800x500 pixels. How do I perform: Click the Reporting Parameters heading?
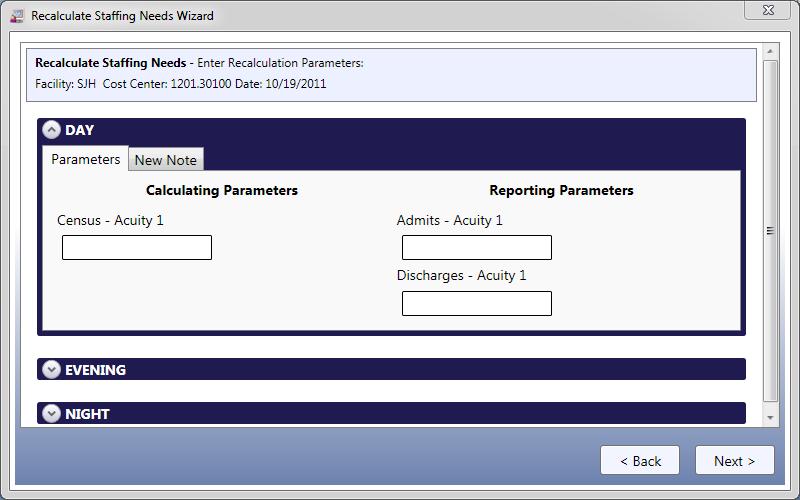(x=561, y=190)
